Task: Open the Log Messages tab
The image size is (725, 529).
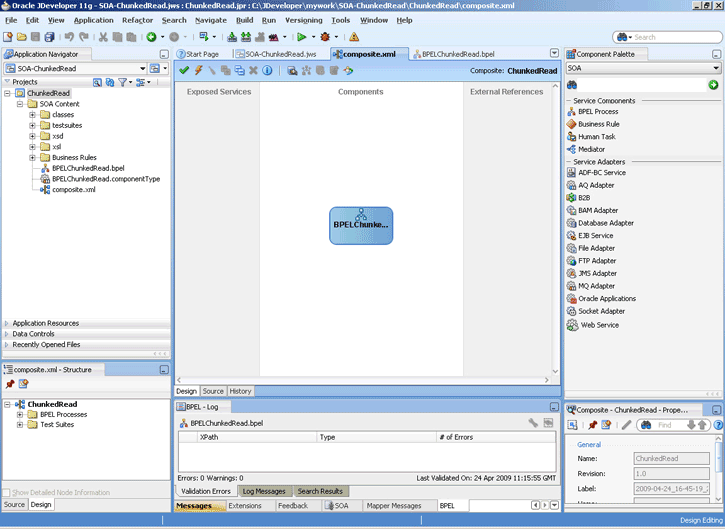Action: click(266, 491)
